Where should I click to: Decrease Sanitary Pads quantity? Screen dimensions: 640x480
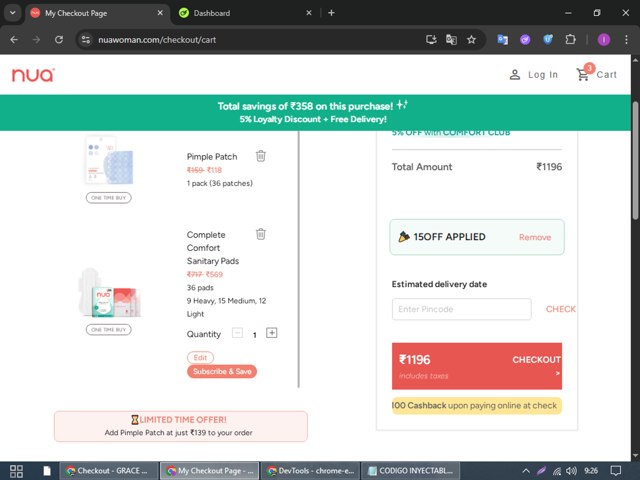tap(237, 333)
